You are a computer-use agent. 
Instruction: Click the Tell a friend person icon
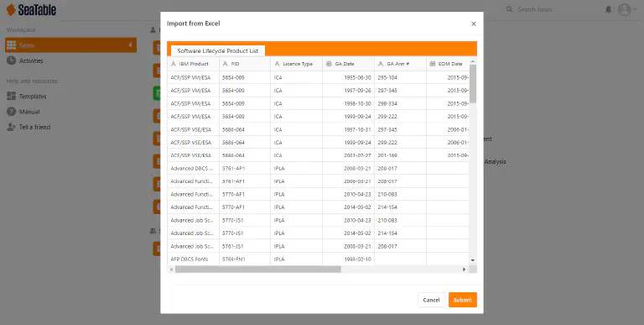(12, 127)
